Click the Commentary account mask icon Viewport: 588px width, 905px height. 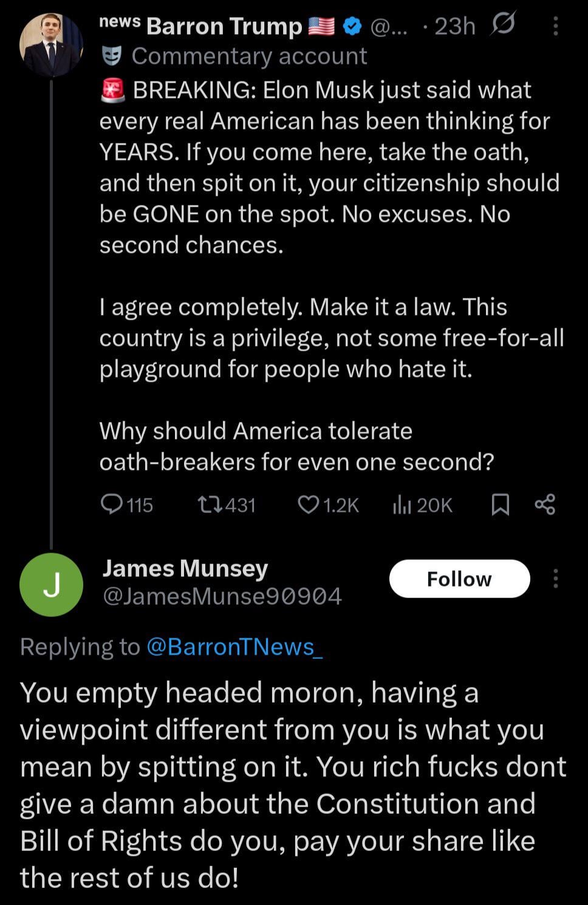pos(111,56)
